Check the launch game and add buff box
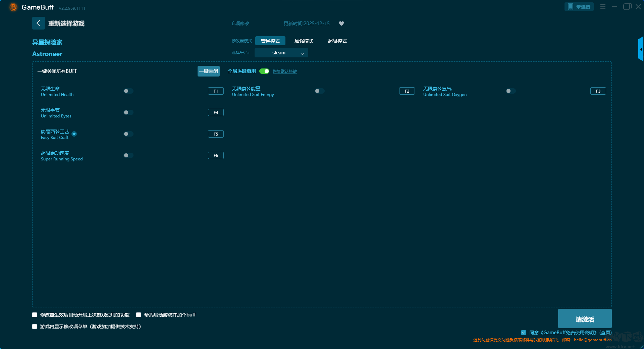The height and width of the screenshot is (349, 644). [139, 315]
